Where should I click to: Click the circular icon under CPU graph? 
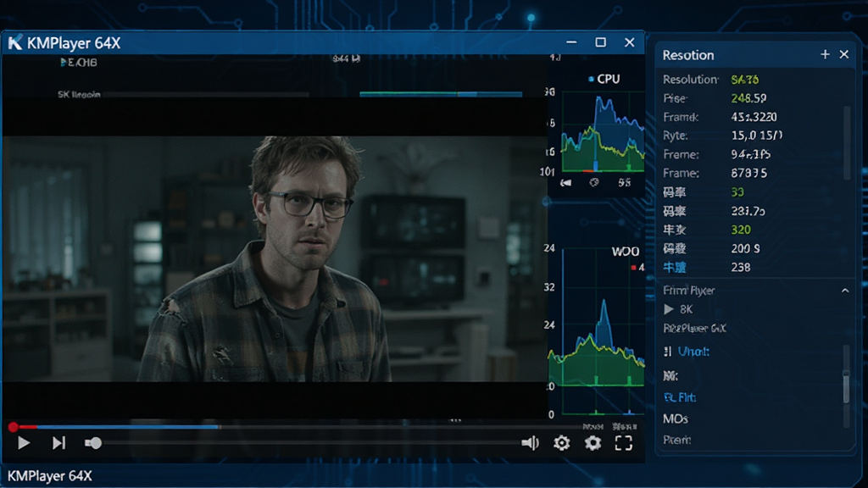pyautogui.click(x=594, y=183)
